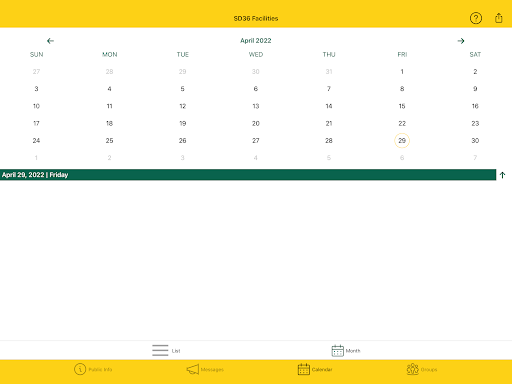Screen dimensions: 512x384
Task: Select Tuesday April 5
Action: [x=182, y=89]
